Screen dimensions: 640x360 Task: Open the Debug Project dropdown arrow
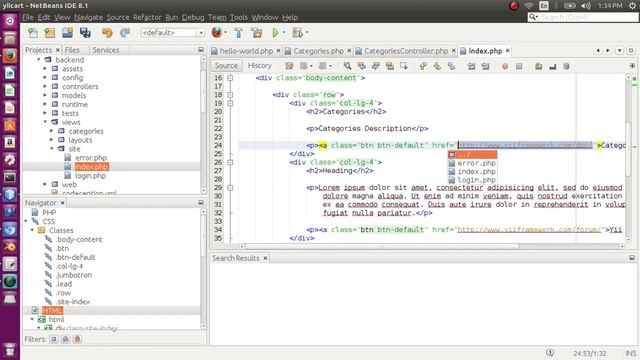(x=307, y=33)
